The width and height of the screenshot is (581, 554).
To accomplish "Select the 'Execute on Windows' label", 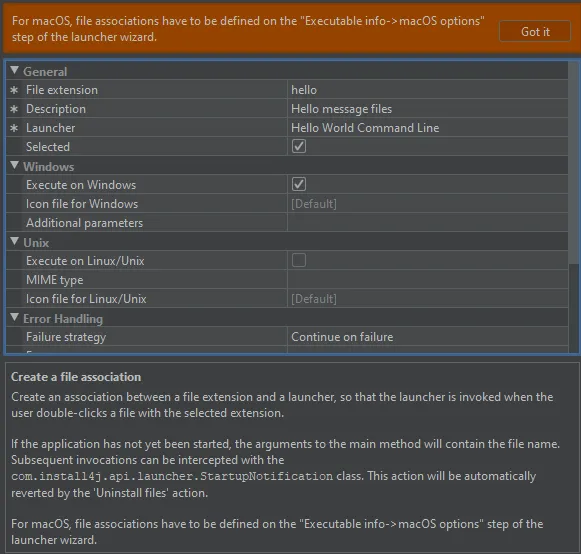I will (81, 185).
